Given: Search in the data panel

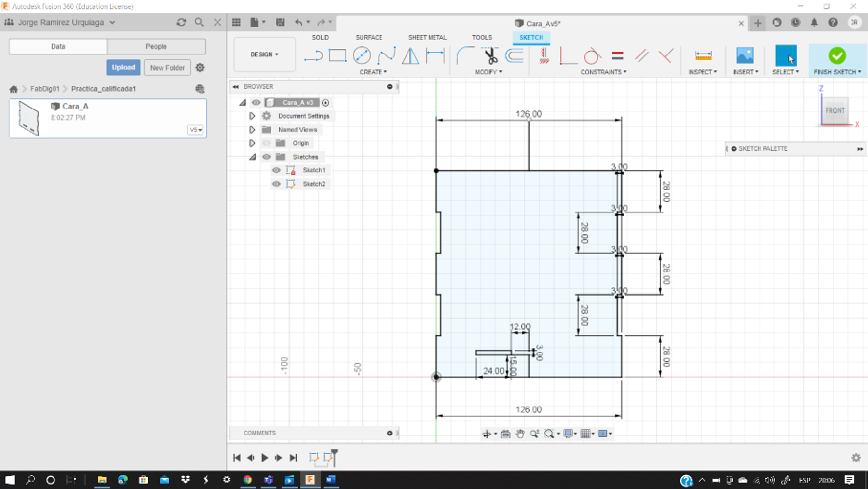Looking at the screenshot, I should coord(199,22).
